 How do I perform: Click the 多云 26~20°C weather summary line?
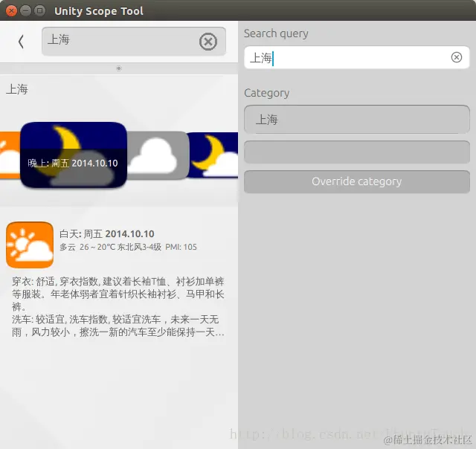pos(128,247)
